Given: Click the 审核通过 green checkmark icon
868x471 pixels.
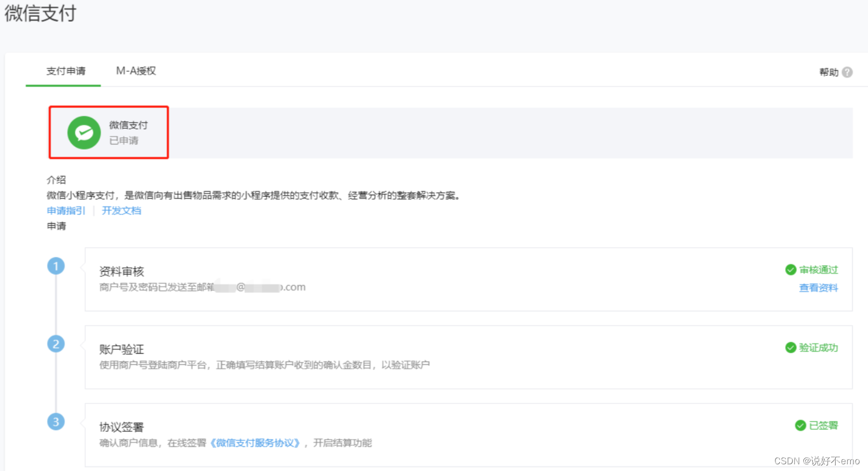Looking at the screenshot, I should [x=791, y=270].
